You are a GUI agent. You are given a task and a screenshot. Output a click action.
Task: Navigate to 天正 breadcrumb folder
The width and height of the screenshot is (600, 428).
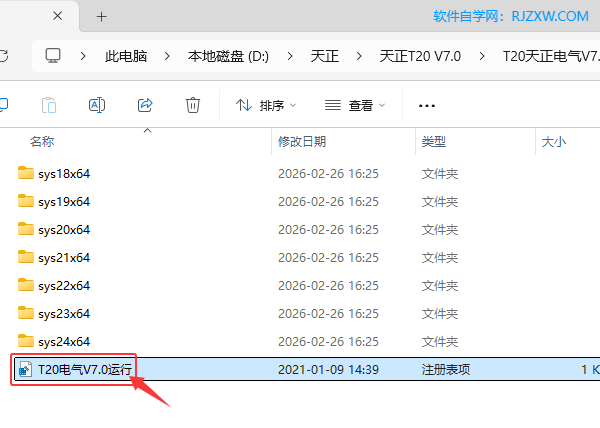[x=324, y=56]
